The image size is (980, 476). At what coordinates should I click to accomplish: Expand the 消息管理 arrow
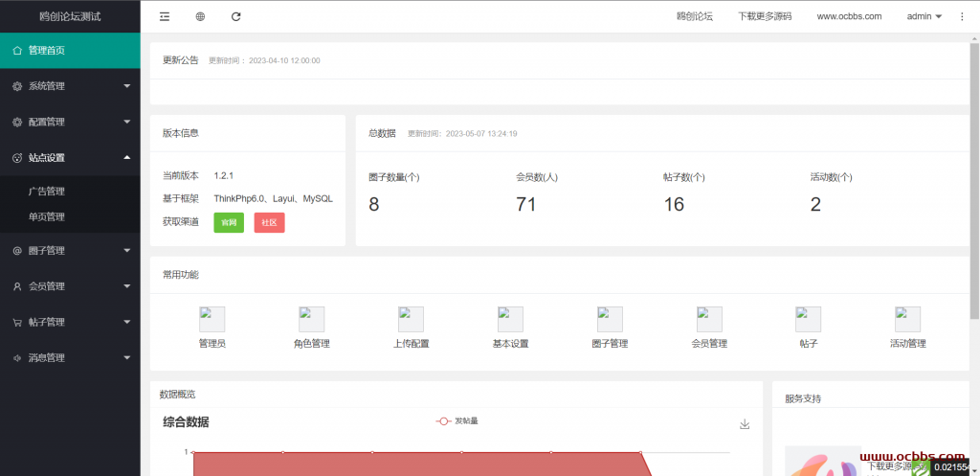127,358
